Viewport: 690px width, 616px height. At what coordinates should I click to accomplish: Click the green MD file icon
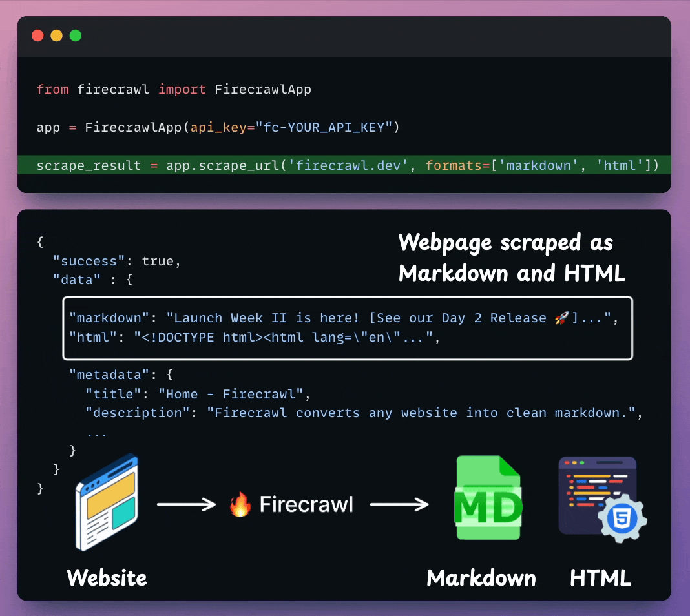pos(488,498)
